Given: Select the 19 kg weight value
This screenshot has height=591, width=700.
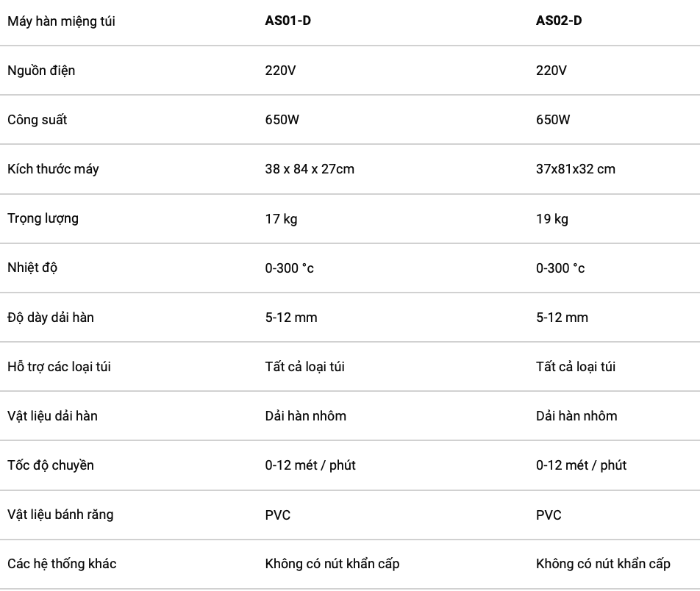Looking at the screenshot, I should click(552, 219).
